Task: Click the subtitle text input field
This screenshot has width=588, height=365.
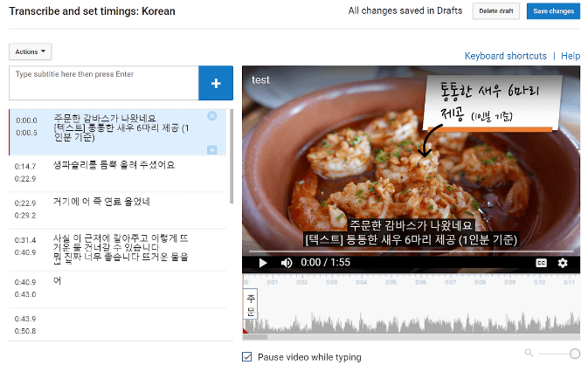Action: (x=104, y=83)
